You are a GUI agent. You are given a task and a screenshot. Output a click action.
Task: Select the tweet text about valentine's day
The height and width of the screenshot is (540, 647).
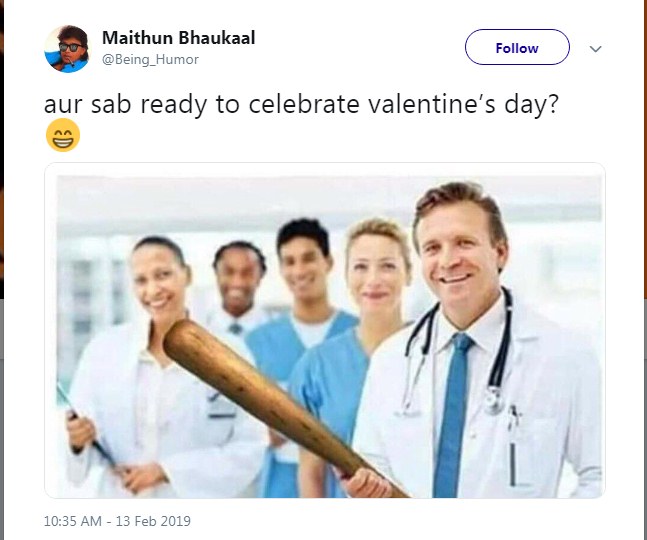(301, 104)
